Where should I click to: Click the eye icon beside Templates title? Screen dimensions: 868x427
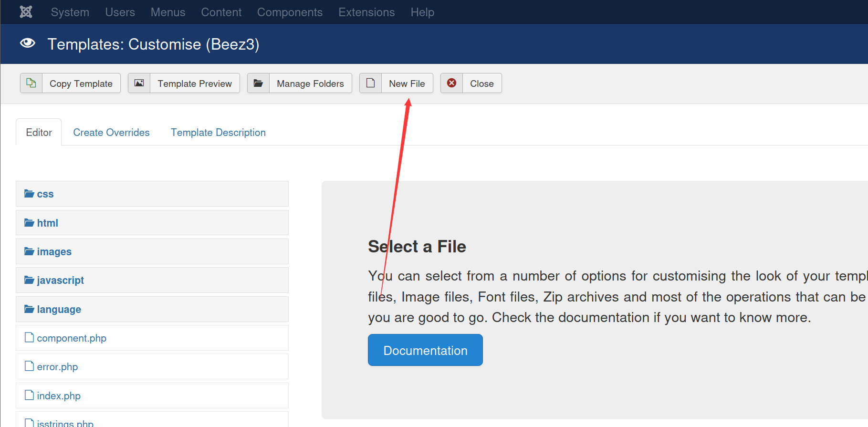(x=28, y=43)
